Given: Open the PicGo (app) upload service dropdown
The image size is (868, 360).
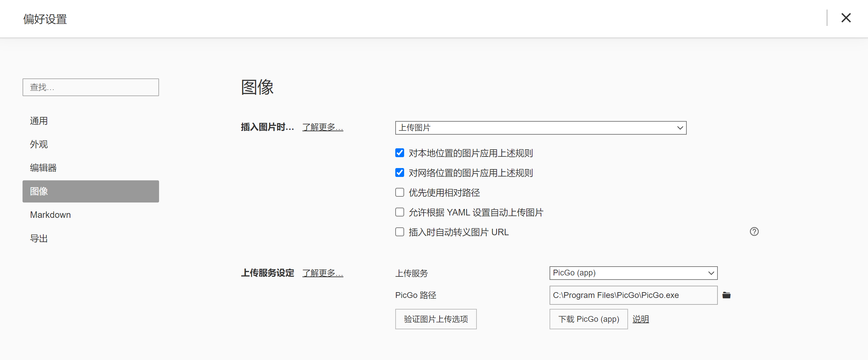Looking at the screenshot, I should click(x=633, y=273).
